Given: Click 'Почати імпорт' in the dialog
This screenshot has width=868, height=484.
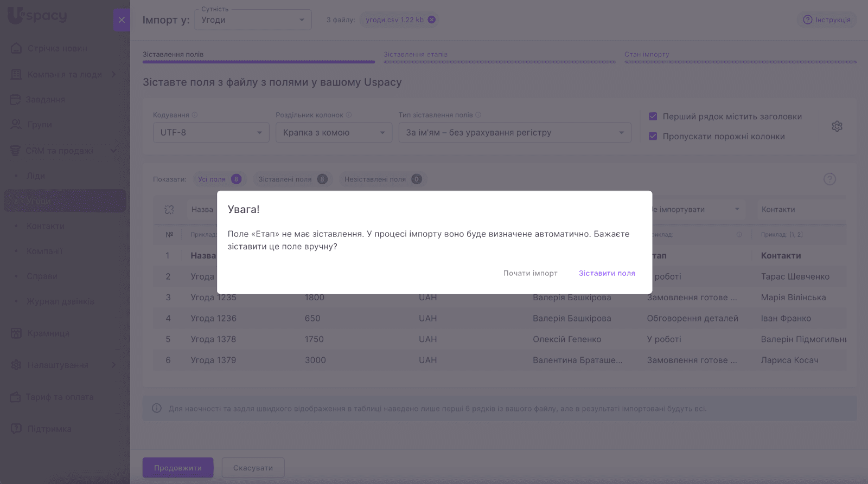Looking at the screenshot, I should (x=530, y=273).
